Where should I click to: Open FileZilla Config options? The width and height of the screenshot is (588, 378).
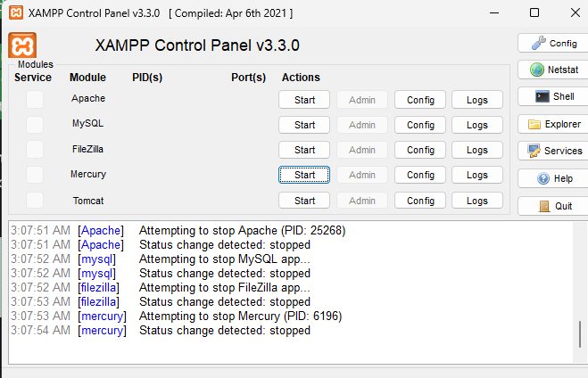(x=420, y=150)
